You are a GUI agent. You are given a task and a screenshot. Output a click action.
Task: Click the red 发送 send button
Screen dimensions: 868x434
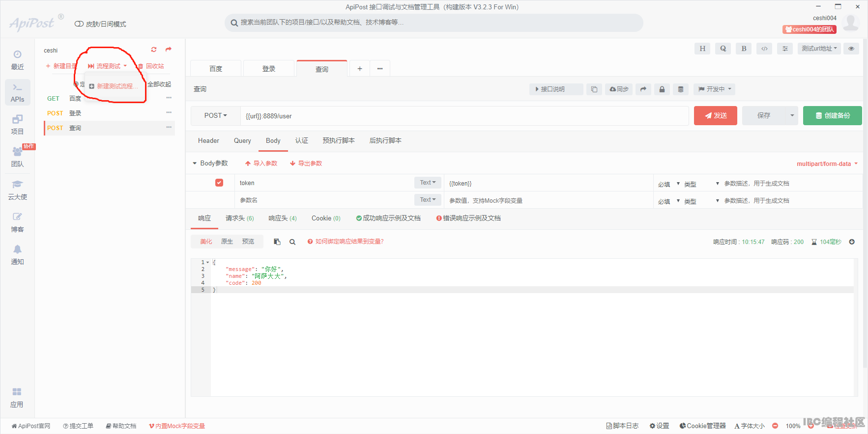coord(716,116)
